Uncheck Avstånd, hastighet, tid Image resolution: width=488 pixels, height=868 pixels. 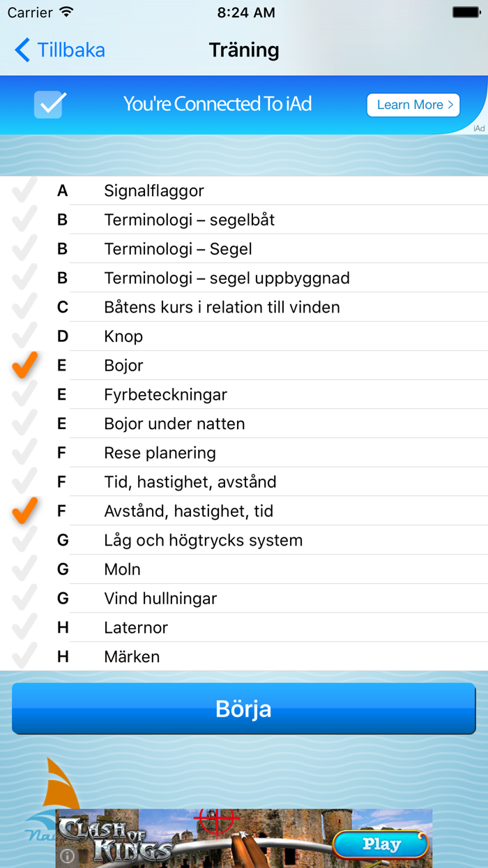(x=25, y=511)
